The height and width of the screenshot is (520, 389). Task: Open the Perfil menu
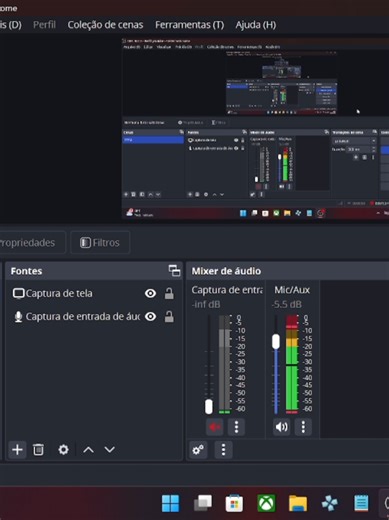[x=44, y=25]
